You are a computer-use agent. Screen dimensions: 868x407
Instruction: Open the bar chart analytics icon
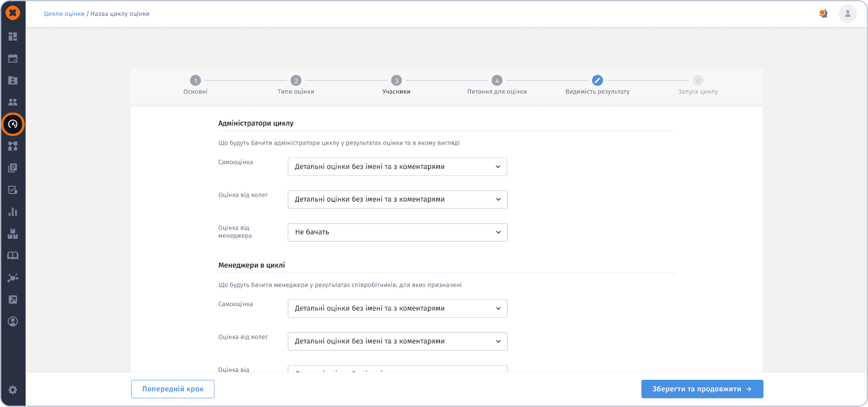pos(13,212)
